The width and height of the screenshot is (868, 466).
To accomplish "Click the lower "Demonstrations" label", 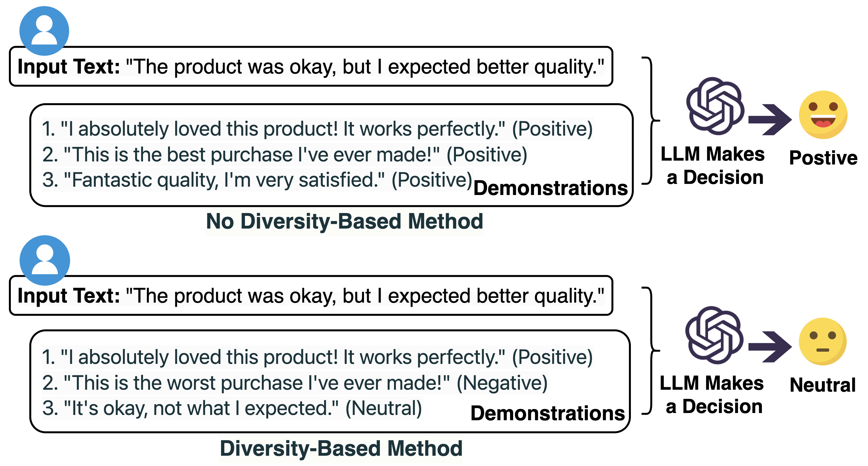I will (548, 413).
